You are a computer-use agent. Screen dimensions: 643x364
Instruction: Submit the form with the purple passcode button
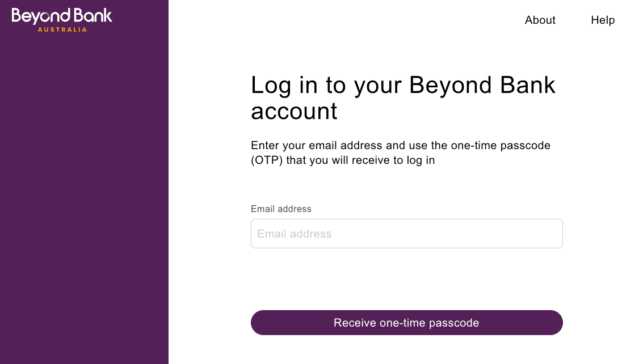[407, 323]
